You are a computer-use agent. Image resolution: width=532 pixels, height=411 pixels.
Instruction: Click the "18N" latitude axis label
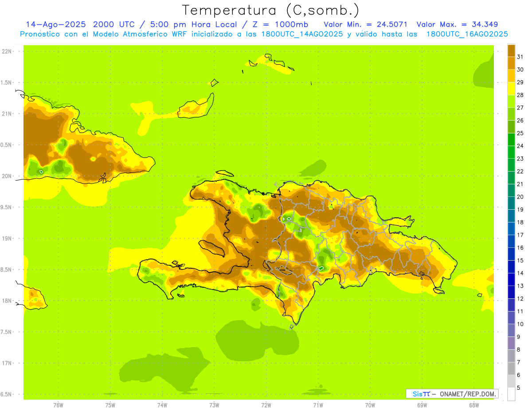(6, 301)
